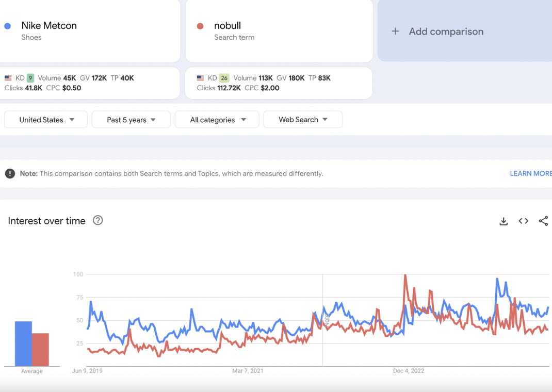552x392 pixels.
Task: Click the plus icon to add comparison
Action: 395,31
